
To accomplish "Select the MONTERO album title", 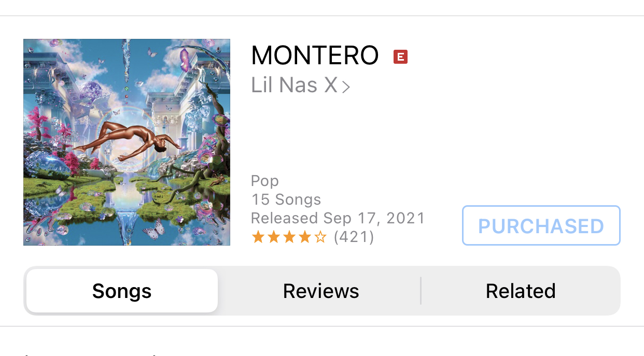I will [315, 55].
